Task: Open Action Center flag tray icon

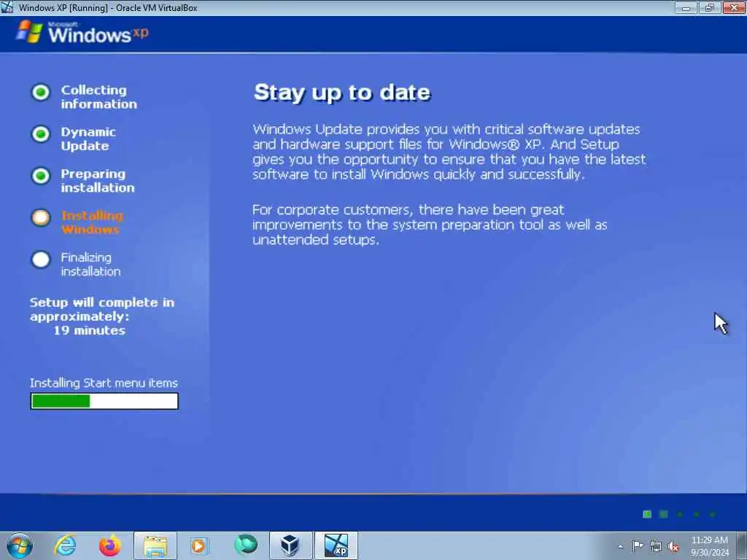Action: 638,545
